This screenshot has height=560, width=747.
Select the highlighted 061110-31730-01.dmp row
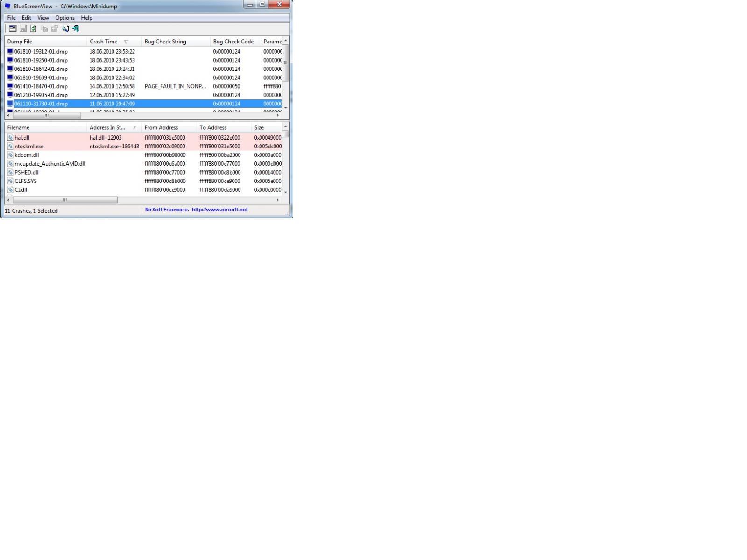pyautogui.click(x=143, y=104)
